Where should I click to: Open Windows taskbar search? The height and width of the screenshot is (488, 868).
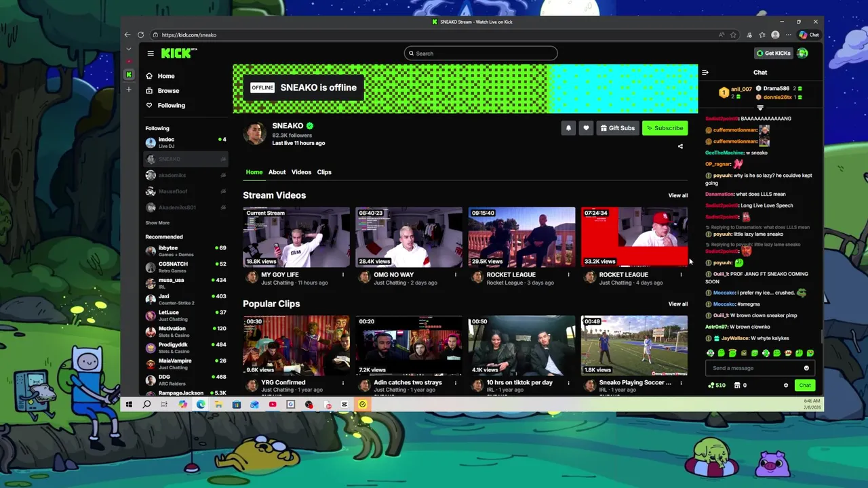point(146,405)
